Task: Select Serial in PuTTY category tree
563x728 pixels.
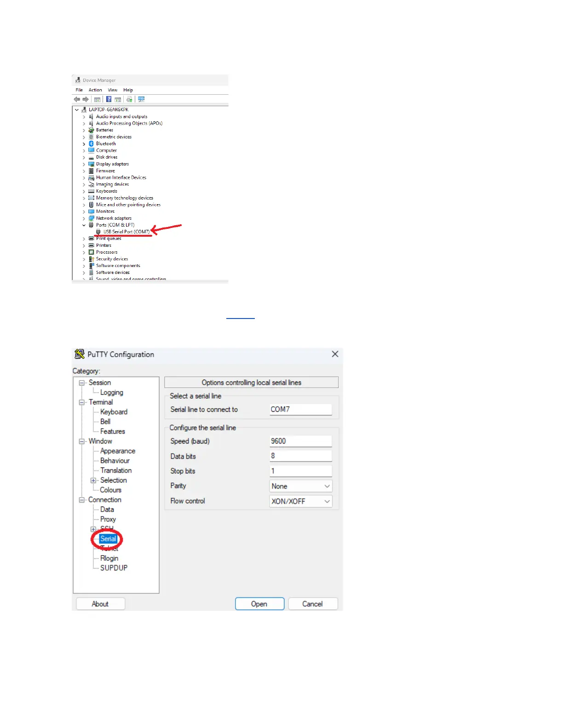Action: pyautogui.click(x=109, y=539)
